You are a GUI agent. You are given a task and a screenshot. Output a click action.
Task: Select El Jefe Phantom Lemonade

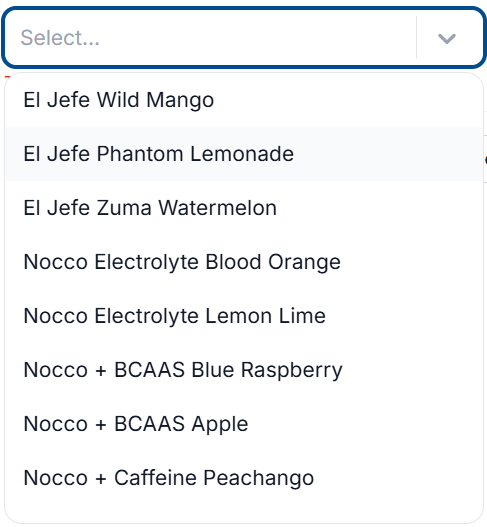tap(244, 154)
